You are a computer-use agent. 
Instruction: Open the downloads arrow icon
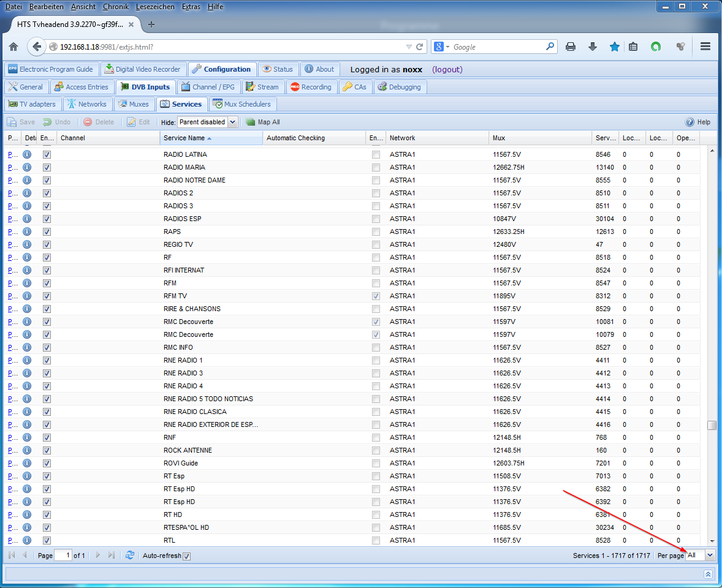(593, 47)
